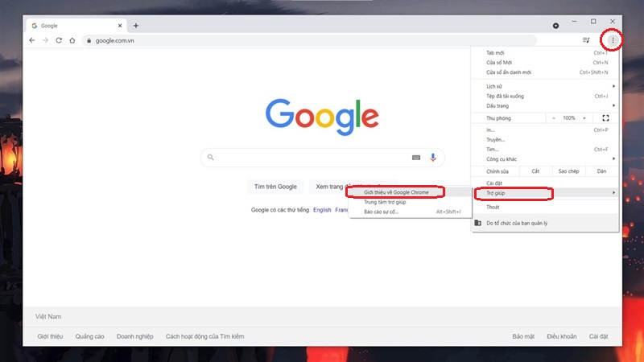Click the padlock site info icon
The width and height of the screenshot is (644, 362).
click(x=89, y=41)
